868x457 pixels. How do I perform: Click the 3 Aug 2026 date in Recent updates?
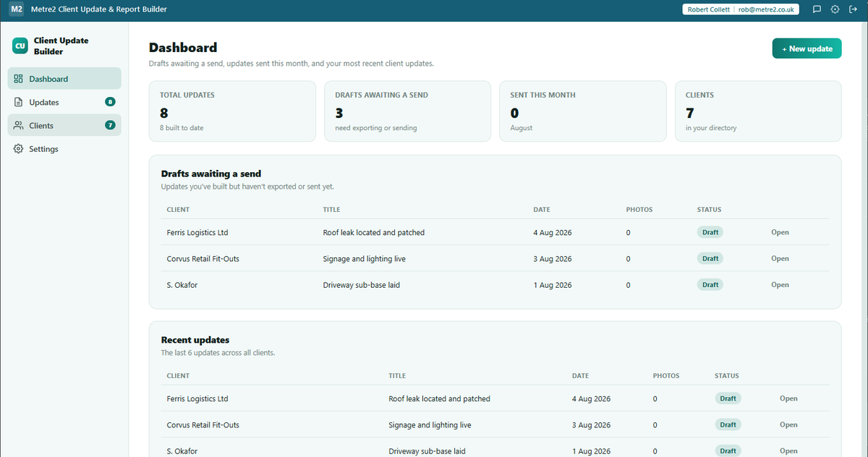(592, 425)
